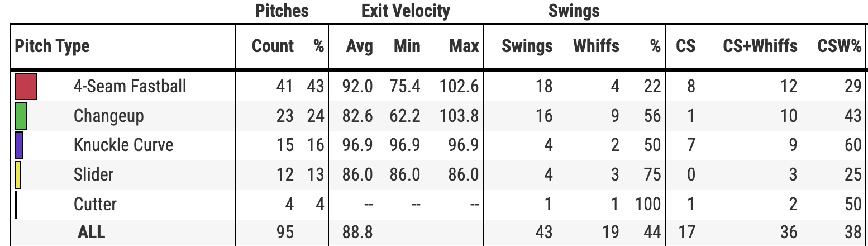Sort by CS column header
Viewport: 868px width, 246px height.
pos(685,46)
